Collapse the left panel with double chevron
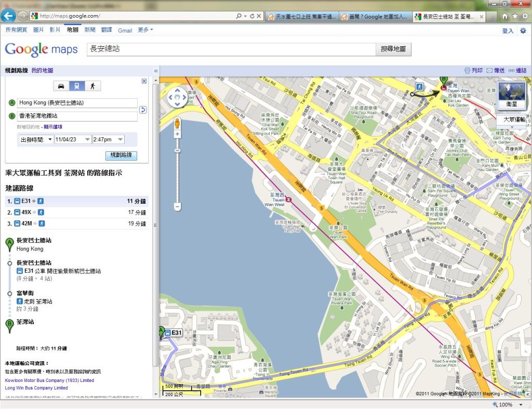Screen dimensions: 532x409 156,71
